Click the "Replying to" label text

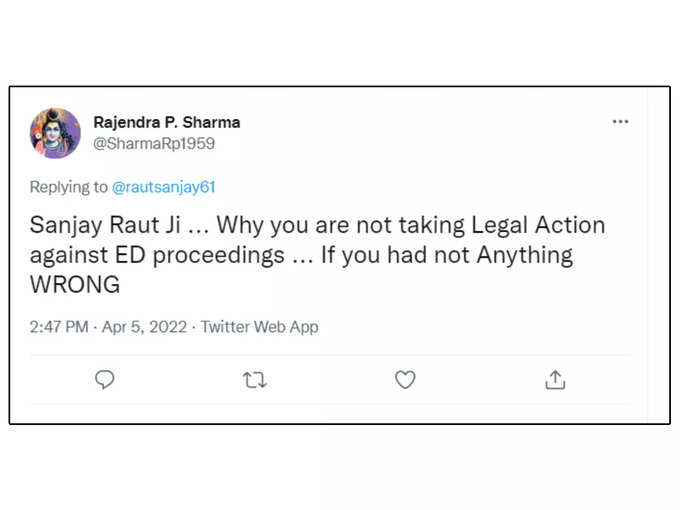point(69,187)
